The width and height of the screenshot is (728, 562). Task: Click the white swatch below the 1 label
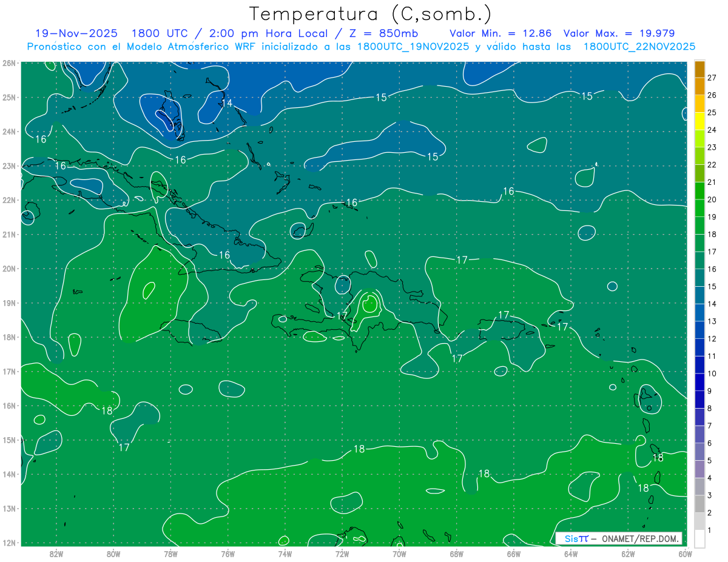pyautogui.click(x=699, y=538)
